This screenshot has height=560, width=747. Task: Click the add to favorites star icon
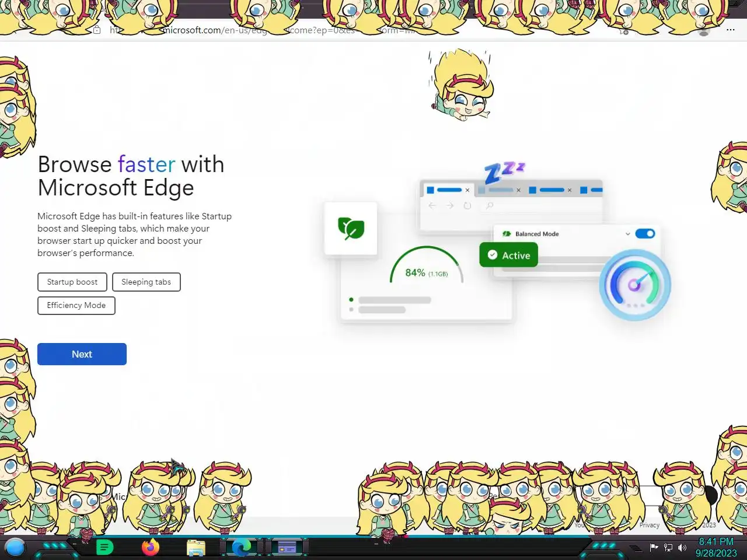[x=624, y=30]
